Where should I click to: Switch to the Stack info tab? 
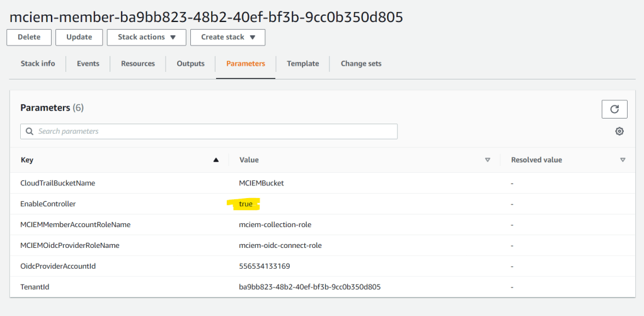38,64
